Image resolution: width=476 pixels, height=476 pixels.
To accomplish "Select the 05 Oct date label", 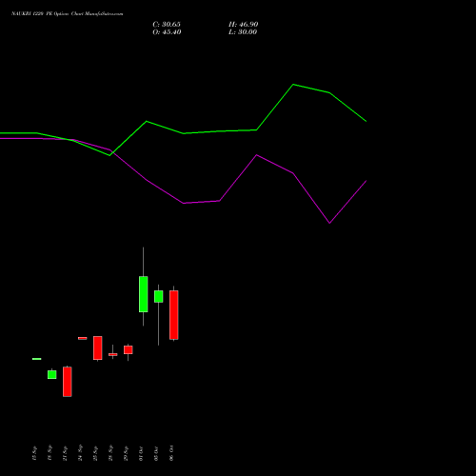I will 156,453.
